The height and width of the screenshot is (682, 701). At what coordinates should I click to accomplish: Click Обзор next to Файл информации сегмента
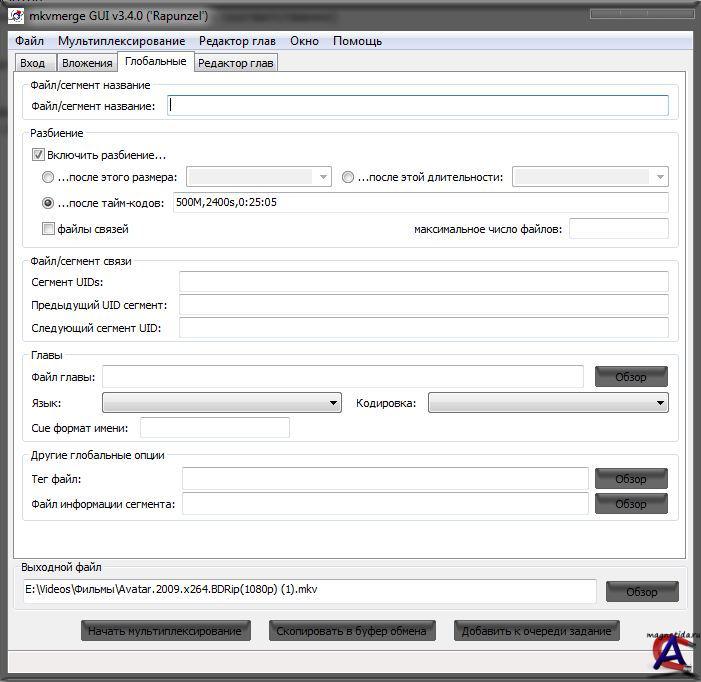tap(631, 504)
